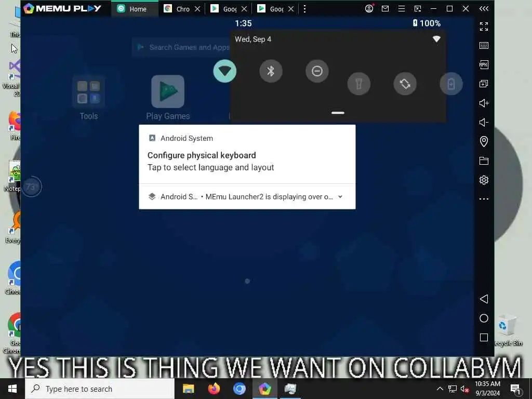This screenshot has width=532, height=399.
Task: Close the Chrome tab in MEmu
Action: (197, 9)
